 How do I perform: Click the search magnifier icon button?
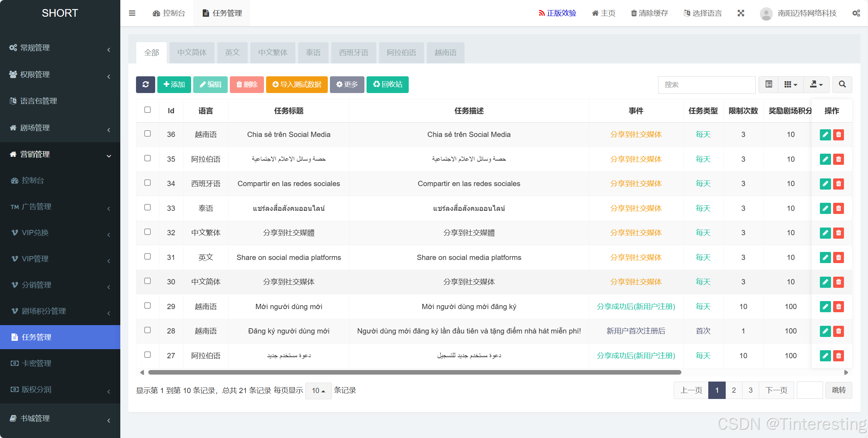(x=842, y=84)
